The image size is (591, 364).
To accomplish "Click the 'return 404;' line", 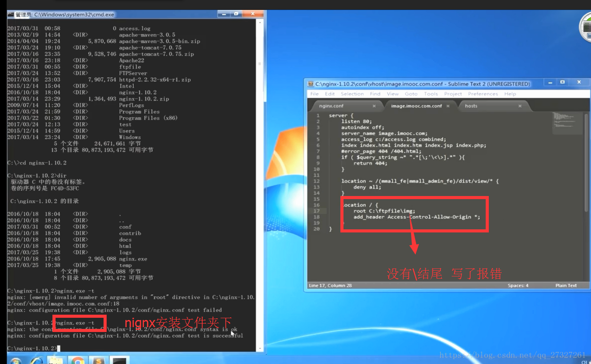I will click(371, 163).
